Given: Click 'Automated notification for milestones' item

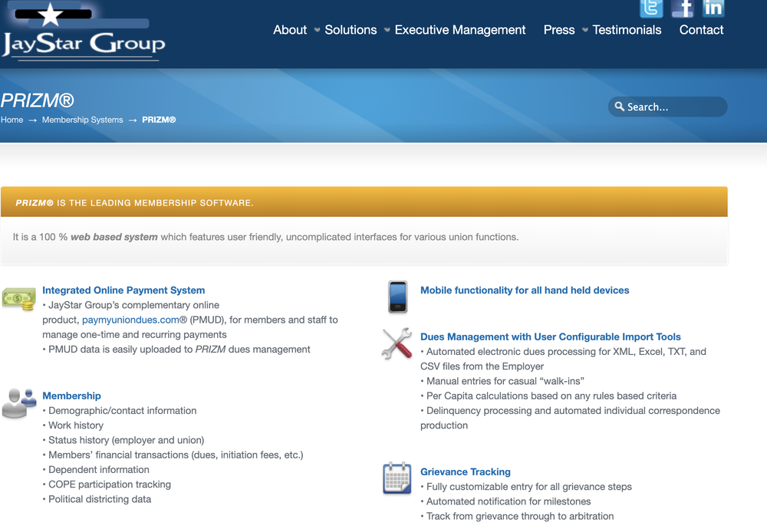Looking at the screenshot, I should (x=509, y=501).
